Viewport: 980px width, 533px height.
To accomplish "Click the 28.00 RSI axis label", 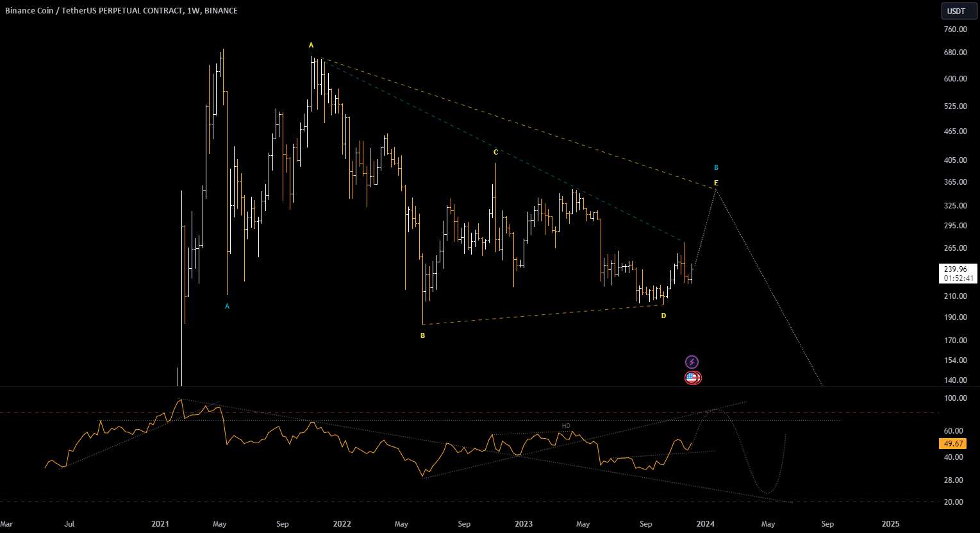I will [x=955, y=480].
